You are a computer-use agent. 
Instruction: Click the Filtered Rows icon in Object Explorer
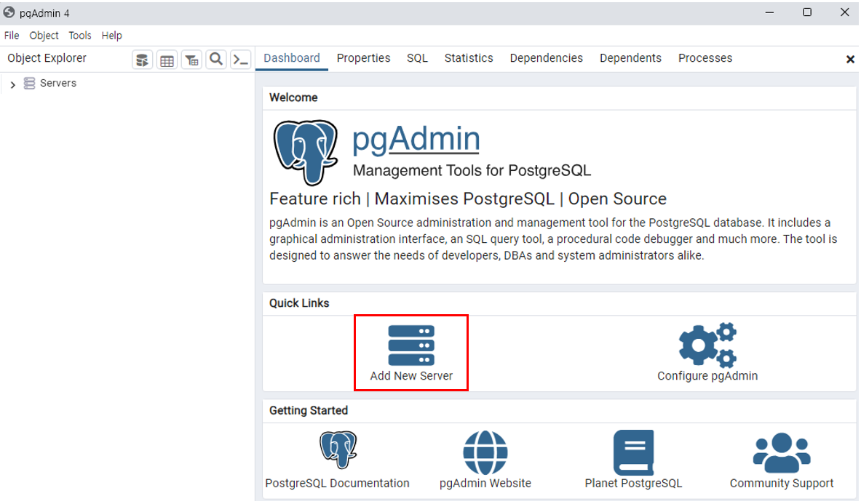(x=191, y=60)
